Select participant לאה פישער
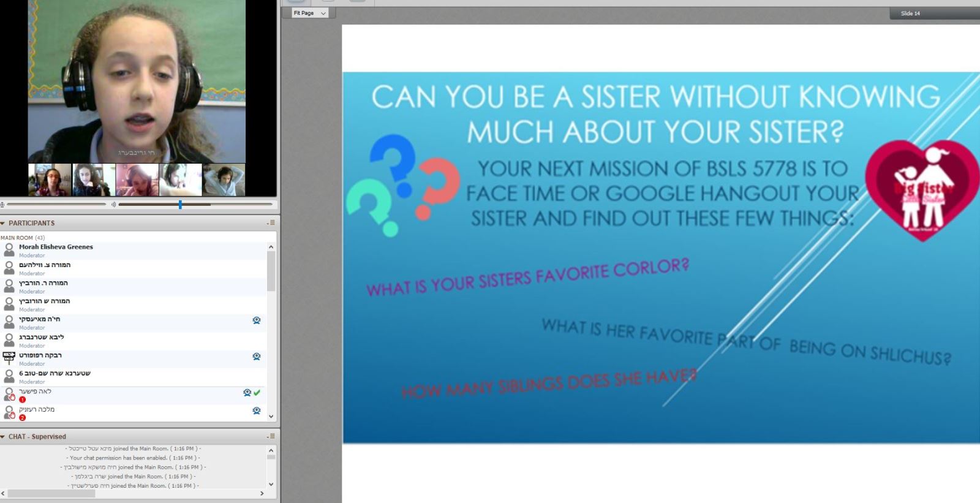This screenshot has height=503, width=980. coord(134,395)
